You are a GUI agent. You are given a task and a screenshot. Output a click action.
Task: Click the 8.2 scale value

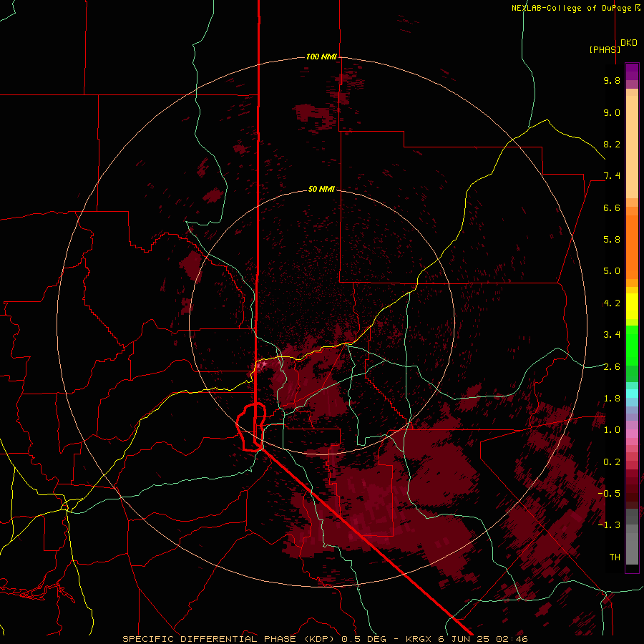pyautogui.click(x=612, y=144)
